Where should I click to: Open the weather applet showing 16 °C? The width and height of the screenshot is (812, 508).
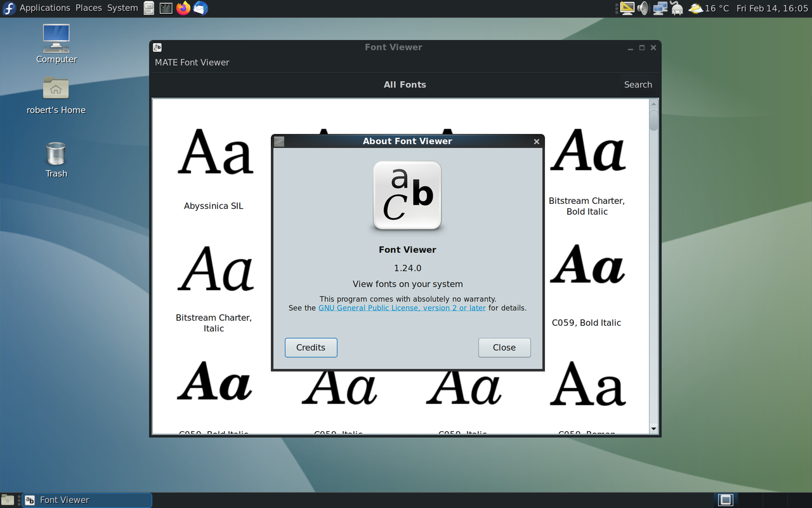709,8
